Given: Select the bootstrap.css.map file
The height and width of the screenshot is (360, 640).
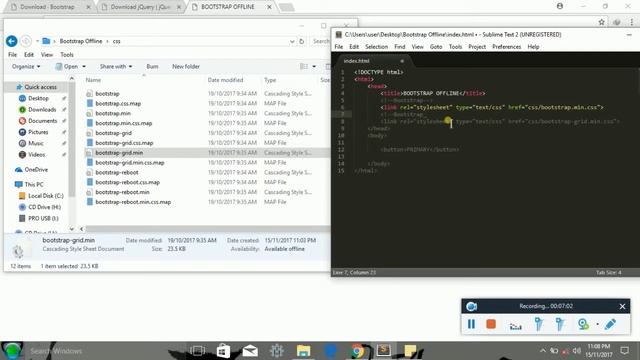Looking at the screenshot, I should [118, 103].
